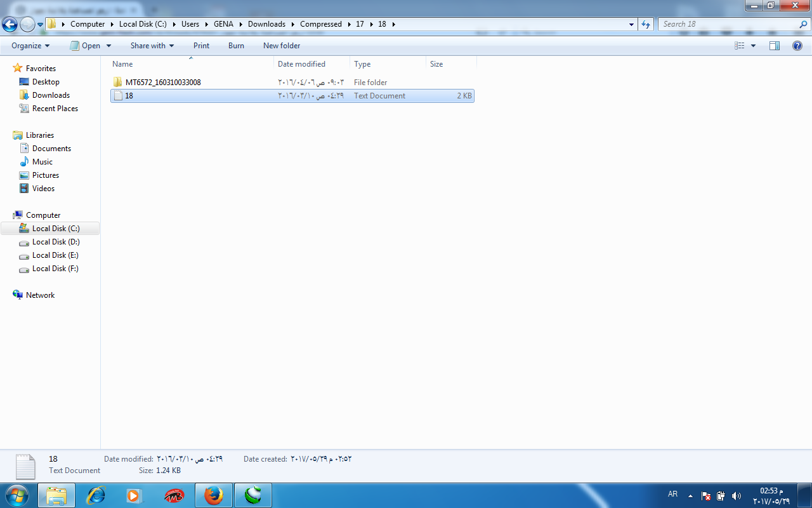The width and height of the screenshot is (812, 508).
Task: Click the Open toolbar button
Action: (84, 46)
